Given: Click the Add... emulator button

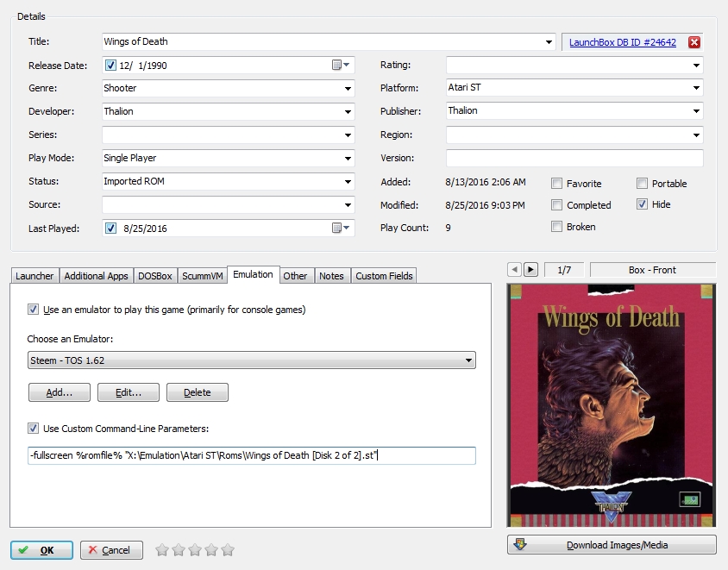Looking at the screenshot, I should [60, 392].
